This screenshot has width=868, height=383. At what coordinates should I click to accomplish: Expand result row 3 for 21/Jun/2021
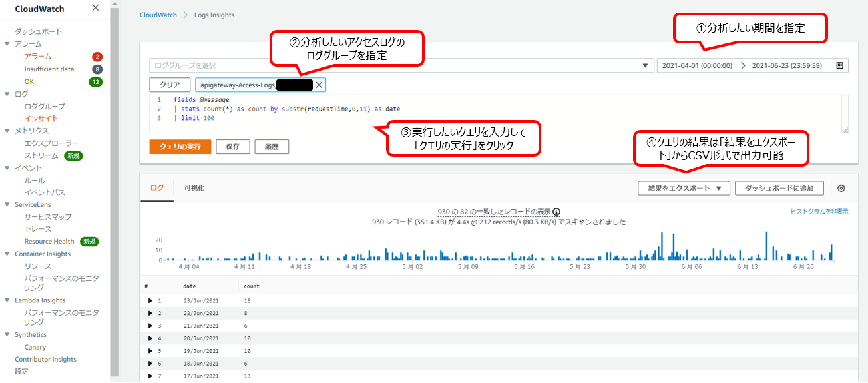pyautogui.click(x=150, y=326)
